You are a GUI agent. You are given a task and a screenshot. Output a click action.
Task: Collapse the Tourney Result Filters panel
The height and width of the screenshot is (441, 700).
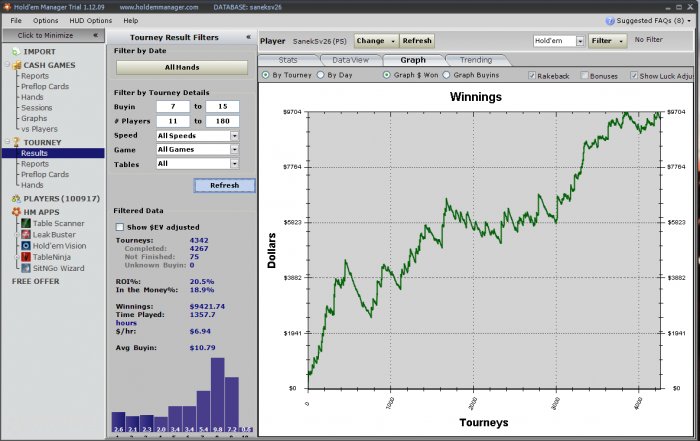coord(247,37)
